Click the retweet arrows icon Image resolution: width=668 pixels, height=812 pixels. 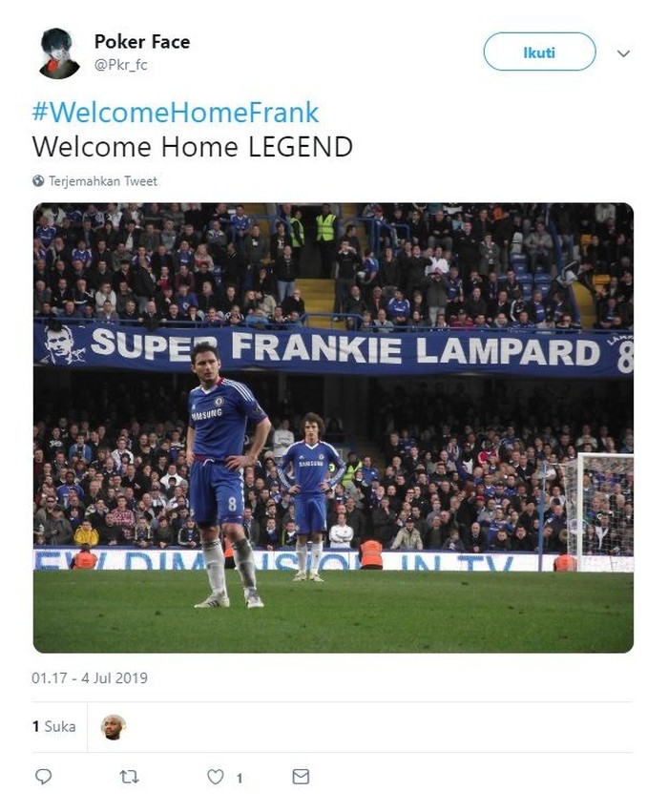[129, 777]
